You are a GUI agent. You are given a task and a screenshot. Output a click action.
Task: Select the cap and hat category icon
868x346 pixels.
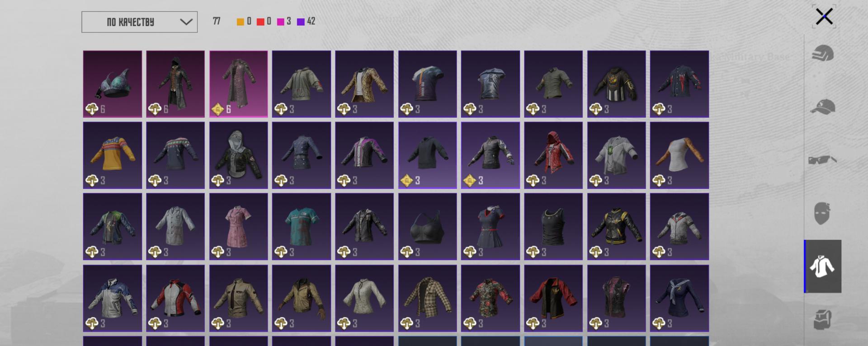pos(822,107)
